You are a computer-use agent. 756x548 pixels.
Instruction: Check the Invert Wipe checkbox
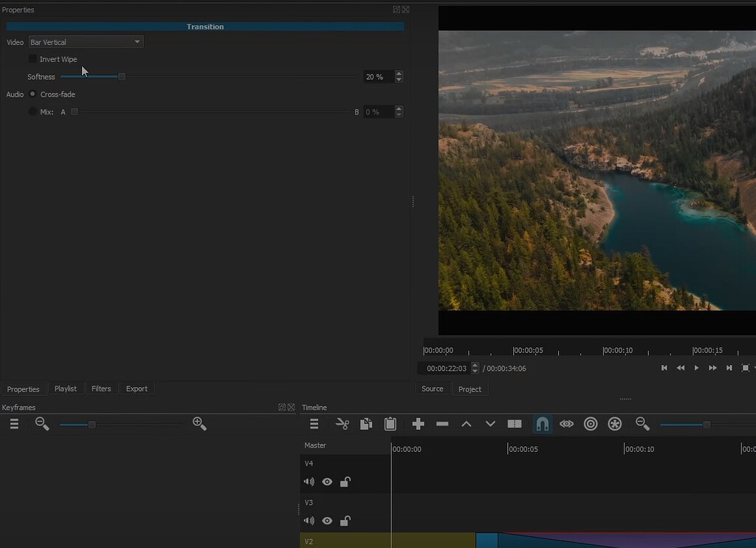32,59
